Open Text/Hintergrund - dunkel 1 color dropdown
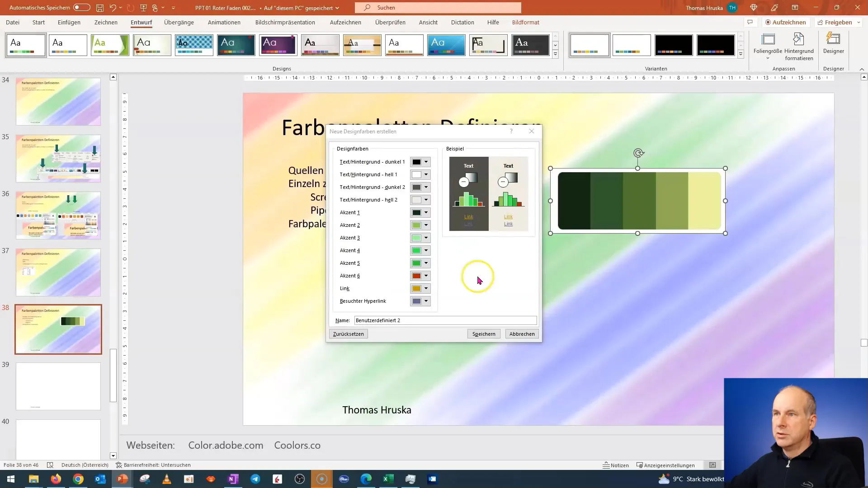 click(426, 162)
